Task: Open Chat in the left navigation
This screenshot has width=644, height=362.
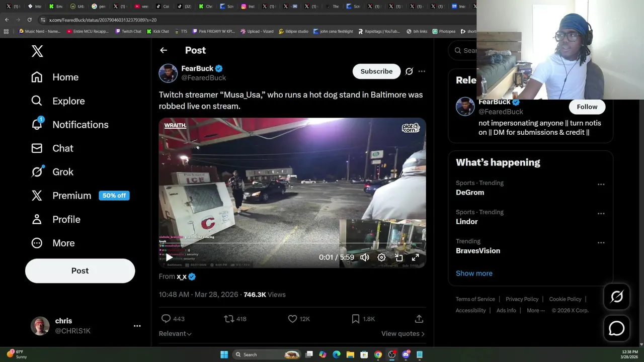Action: (52, 148)
